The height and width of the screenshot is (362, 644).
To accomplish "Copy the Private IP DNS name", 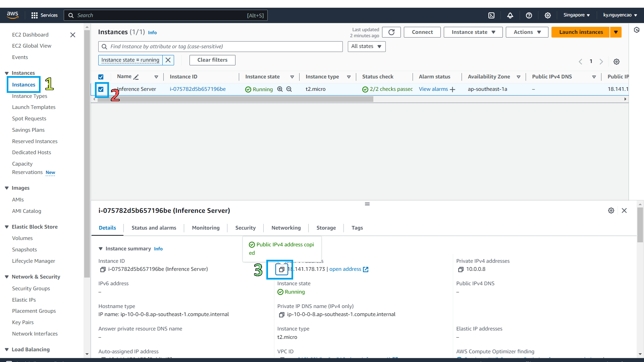I will click(282, 315).
